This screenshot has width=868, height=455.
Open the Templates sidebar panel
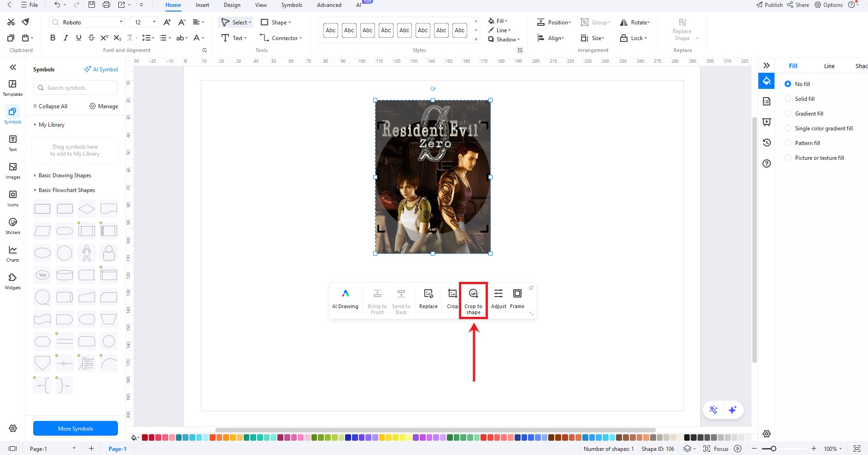coord(13,87)
